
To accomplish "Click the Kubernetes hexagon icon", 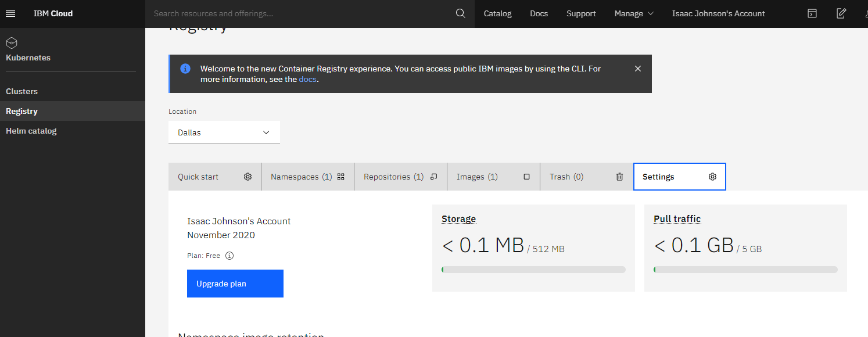I will (12, 42).
